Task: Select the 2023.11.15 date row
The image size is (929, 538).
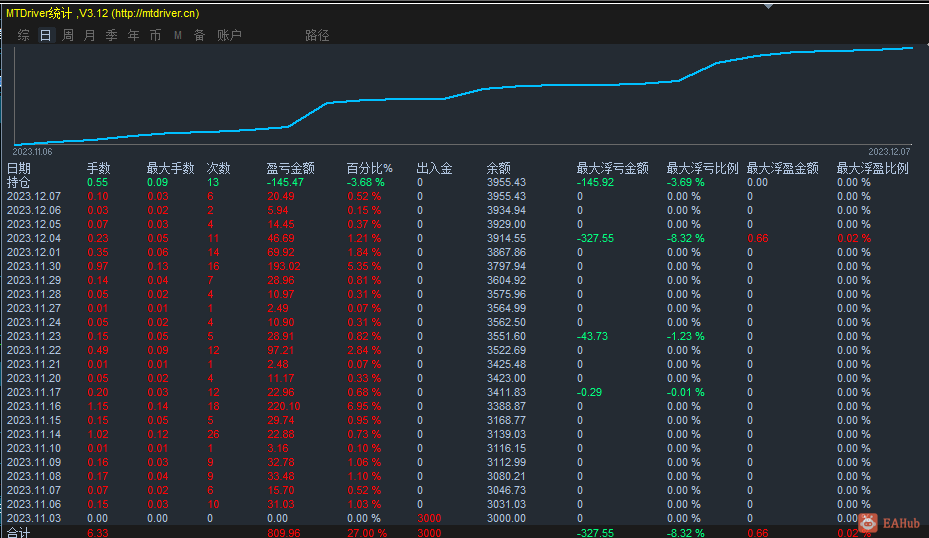Action: pos(34,421)
